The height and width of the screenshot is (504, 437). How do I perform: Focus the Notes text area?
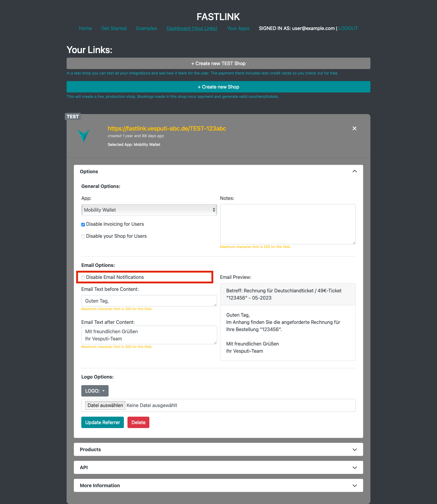click(288, 224)
